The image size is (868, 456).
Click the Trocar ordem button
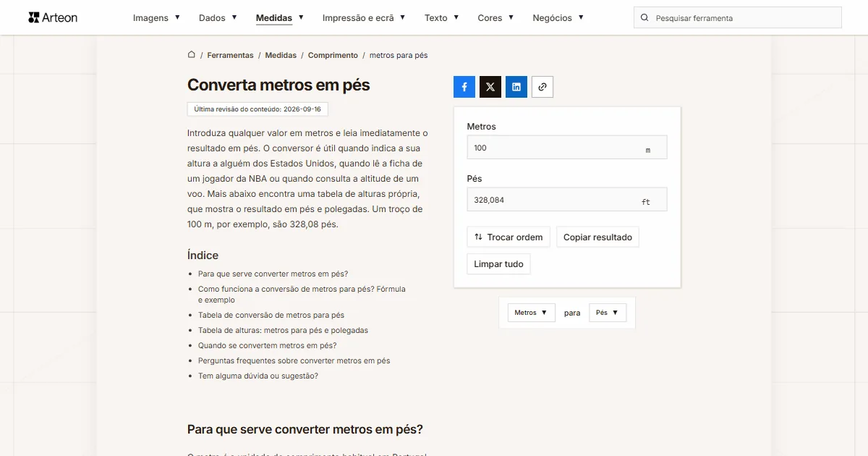point(509,237)
